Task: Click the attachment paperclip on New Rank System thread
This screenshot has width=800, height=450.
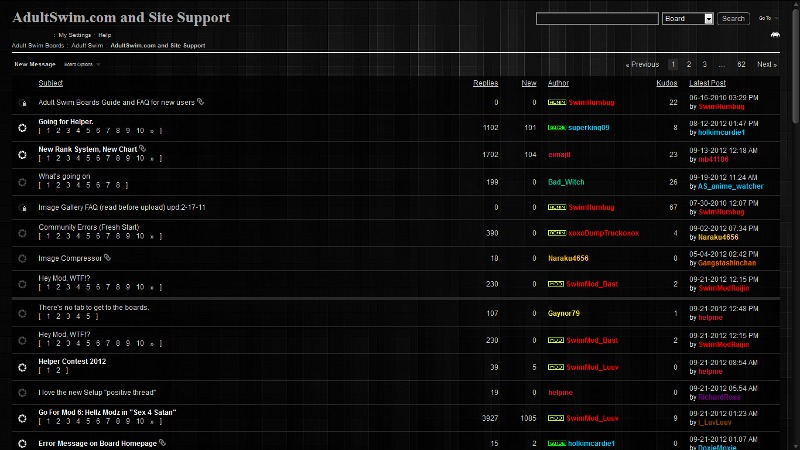Action: (143, 149)
